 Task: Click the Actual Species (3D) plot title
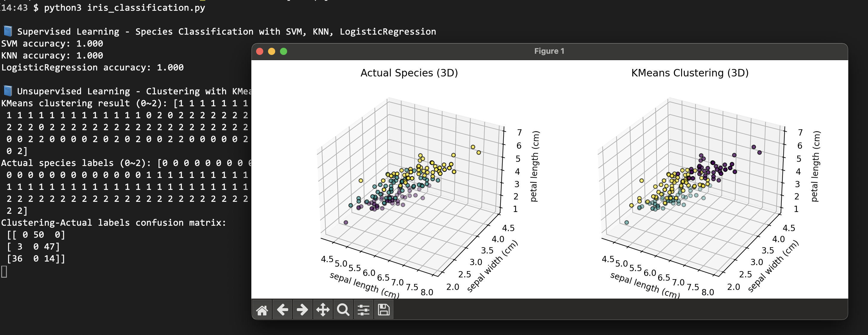[409, 73]
